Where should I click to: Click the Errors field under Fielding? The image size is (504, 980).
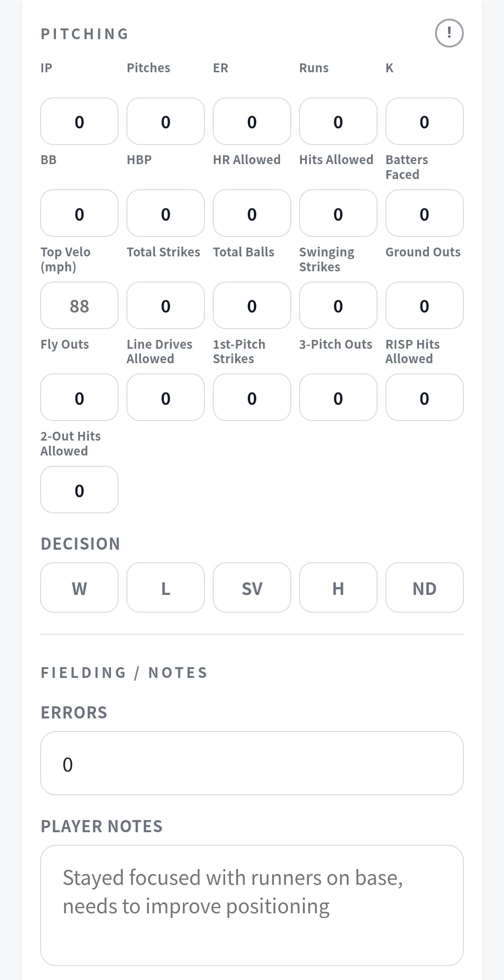pos(252,763)
